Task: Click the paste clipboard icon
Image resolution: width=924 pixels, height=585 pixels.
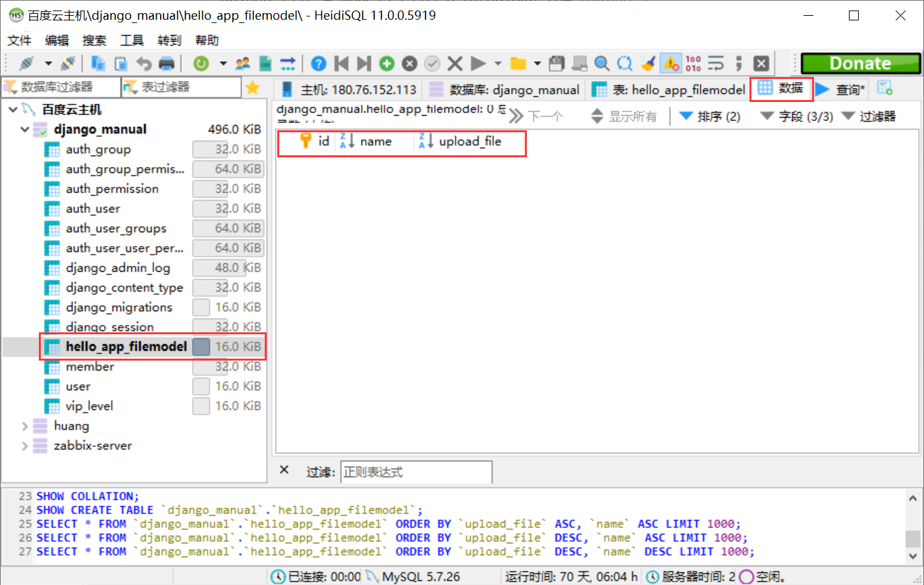Action: tap(121, 63)
